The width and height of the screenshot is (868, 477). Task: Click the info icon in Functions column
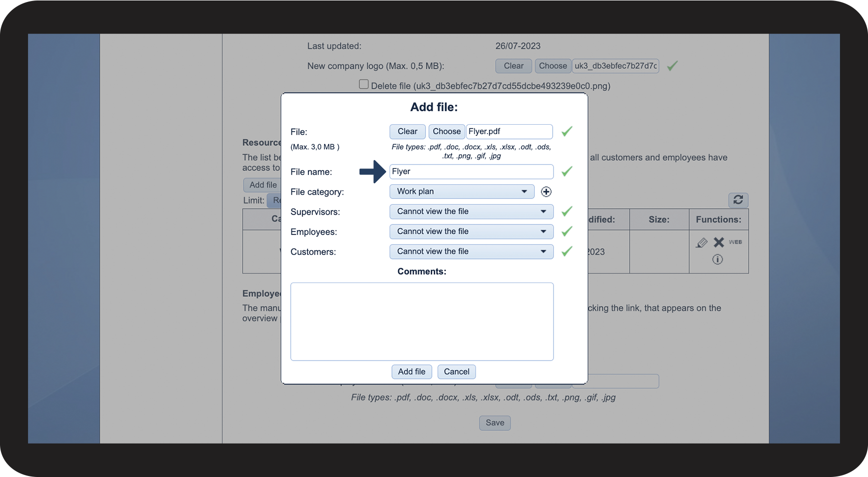pos(717,259)
